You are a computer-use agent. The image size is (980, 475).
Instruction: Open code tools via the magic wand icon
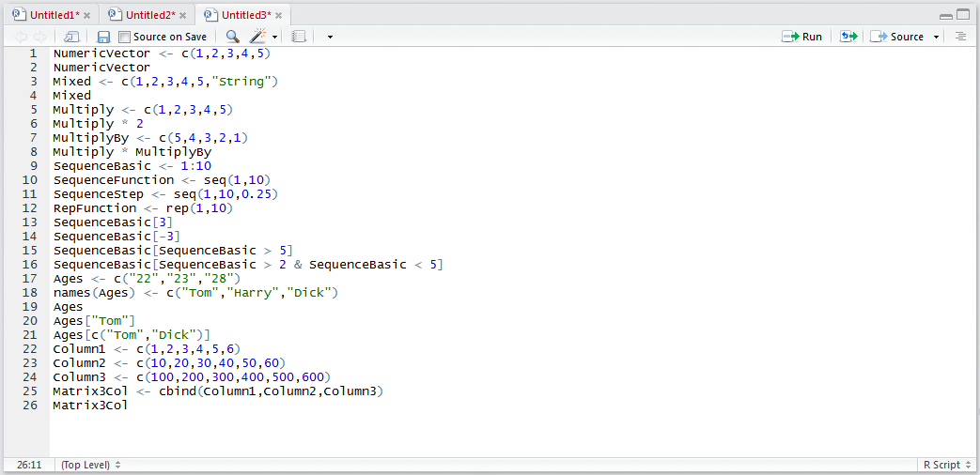click(x=257, y=37)
